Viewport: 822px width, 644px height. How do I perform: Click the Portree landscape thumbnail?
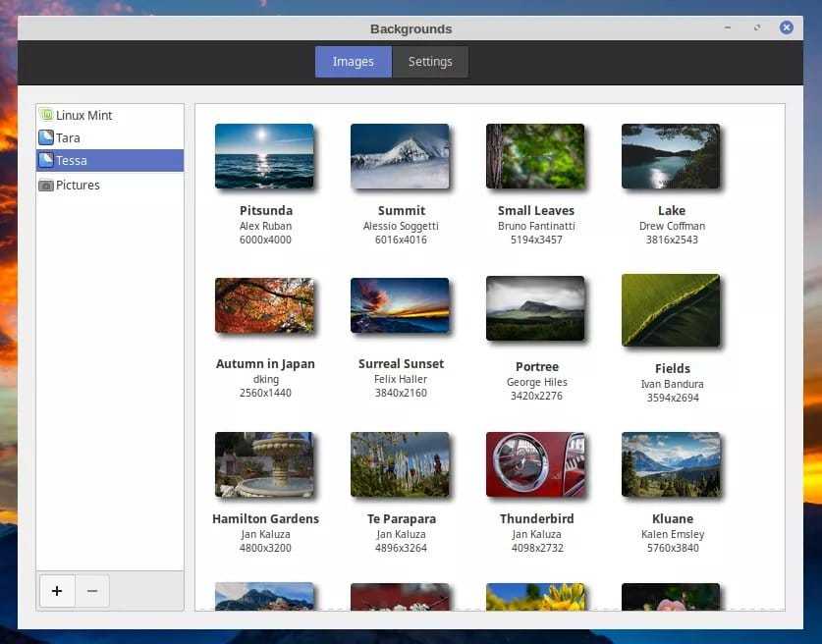pos(535,307)
